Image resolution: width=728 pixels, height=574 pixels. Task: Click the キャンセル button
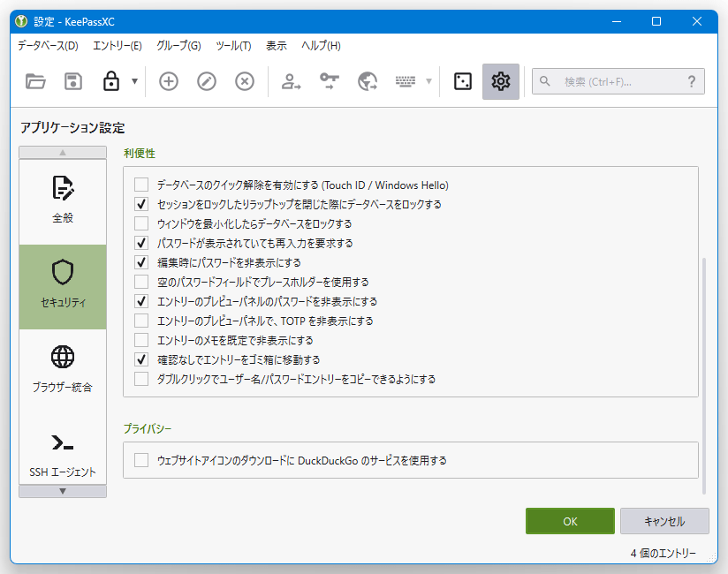(x=664, y=521)
